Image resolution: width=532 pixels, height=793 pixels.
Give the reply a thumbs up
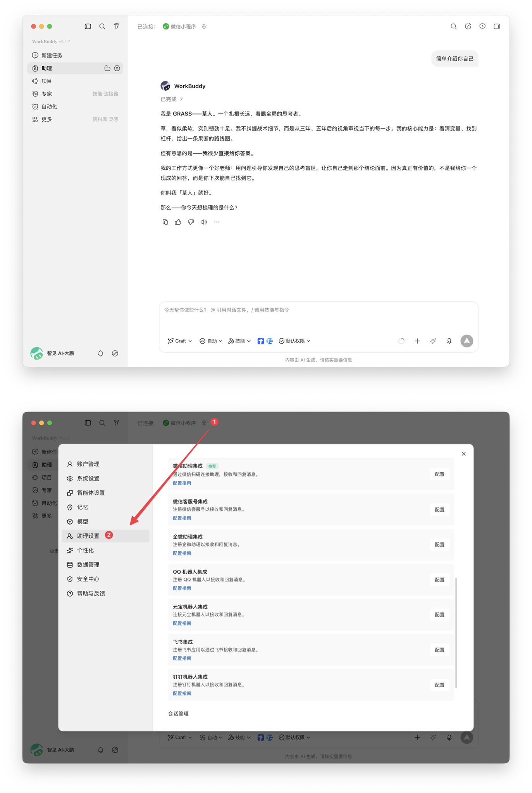point(178,222)
